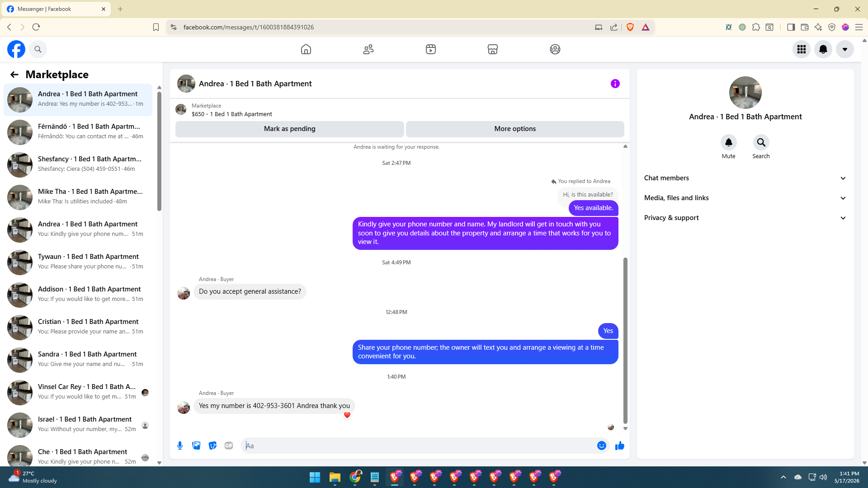Open Cristian conversation
Image resolution: width=868 pixels, height=488 pixels.
click(x=78, y=328)
